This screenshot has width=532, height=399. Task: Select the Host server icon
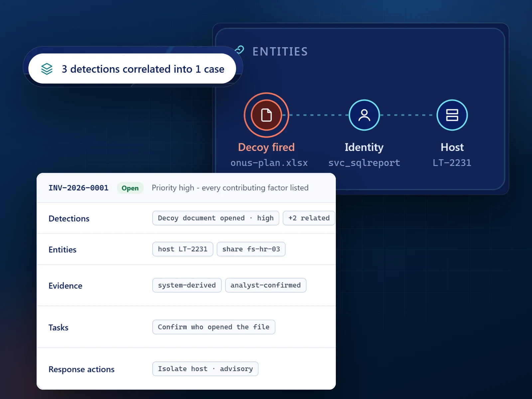[452, 115]
